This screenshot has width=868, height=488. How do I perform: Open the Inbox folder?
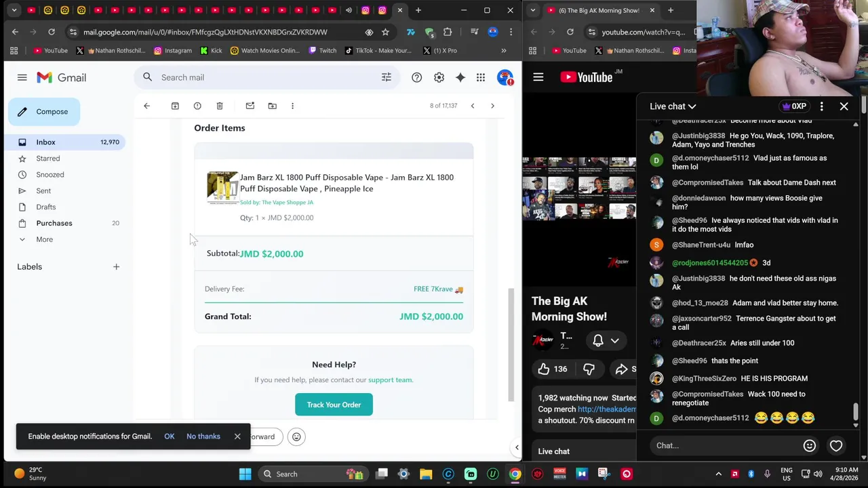(66, 142)
